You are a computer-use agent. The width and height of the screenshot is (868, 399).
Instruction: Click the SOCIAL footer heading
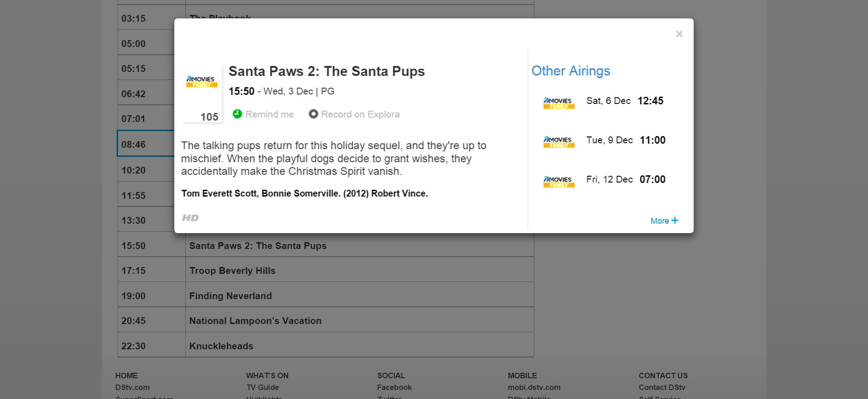(391, 376)
